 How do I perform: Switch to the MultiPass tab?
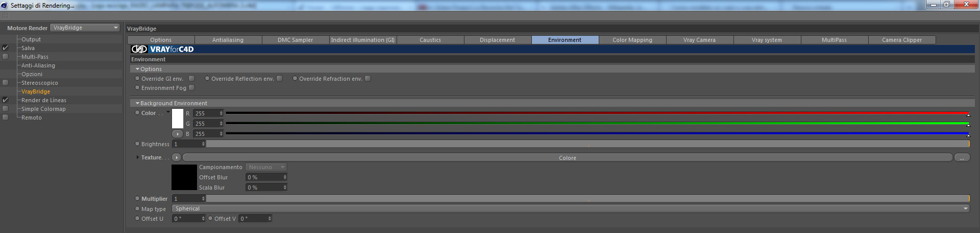[x=835, y=40]
